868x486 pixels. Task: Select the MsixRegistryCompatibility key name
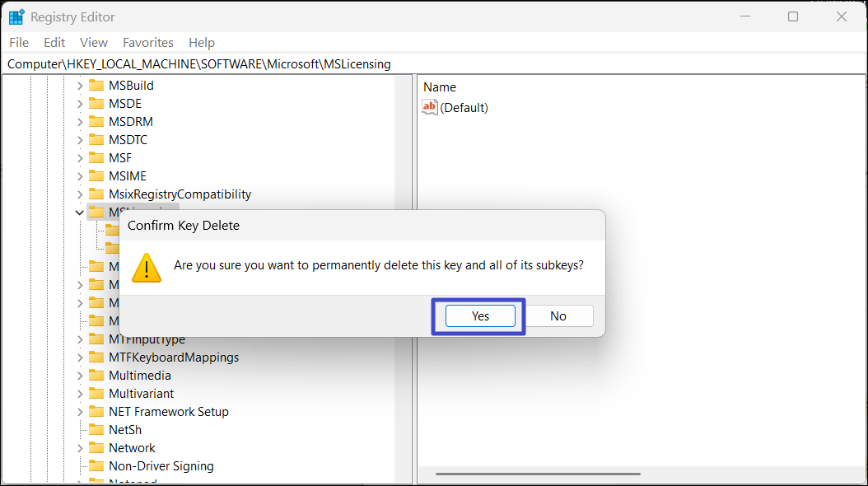pos(180,194)
